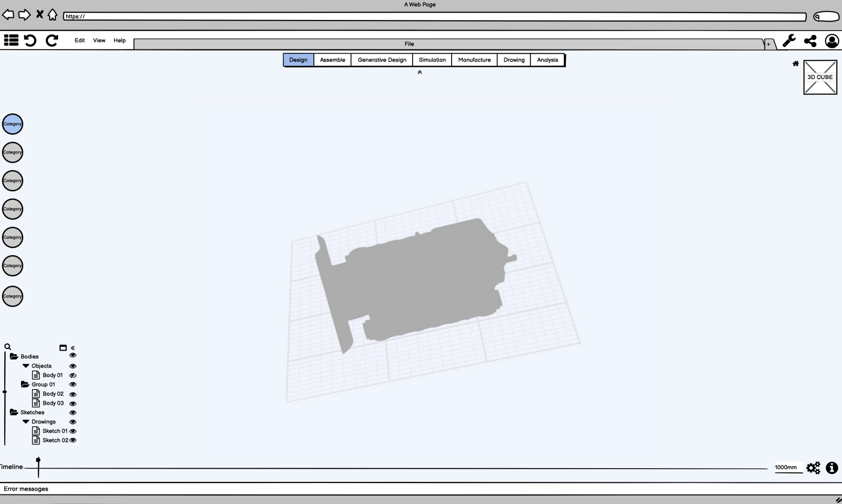Open the Edit menu
Image resolution: width=842 pixels, height=504 pixels.
(80, 41)
